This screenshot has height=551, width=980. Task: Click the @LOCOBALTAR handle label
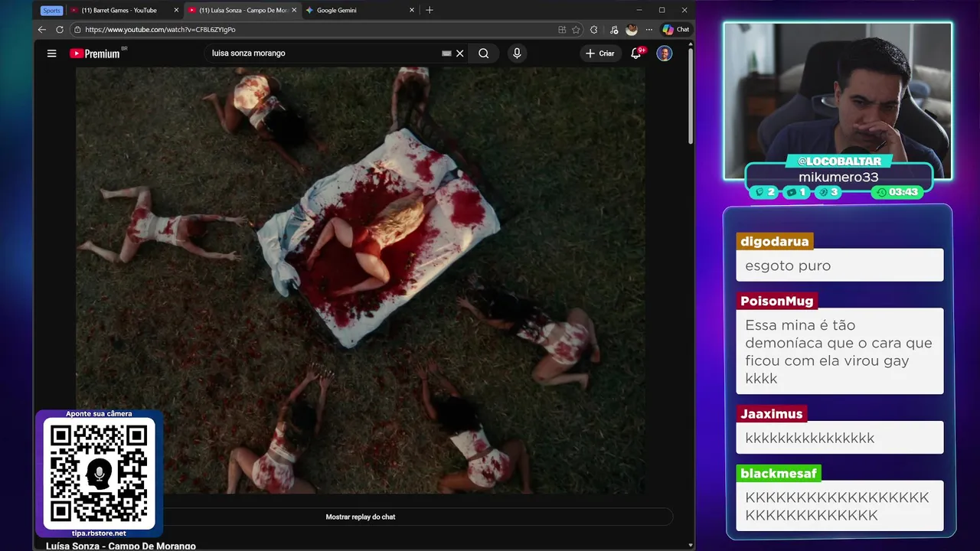click(x=839, y=161)
